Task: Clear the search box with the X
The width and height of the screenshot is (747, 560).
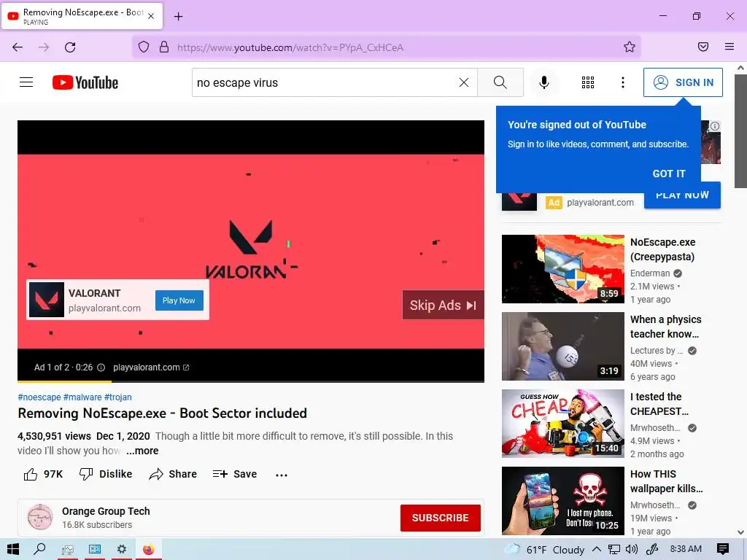Action: [463, 82]
